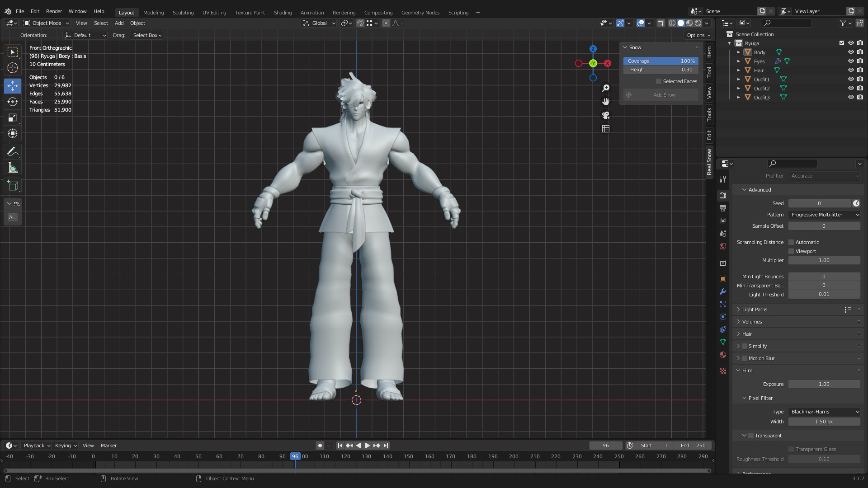Open the View Layer properties tab icon
868x488 pixels.
pyautogui.click(x=723, y=221)
